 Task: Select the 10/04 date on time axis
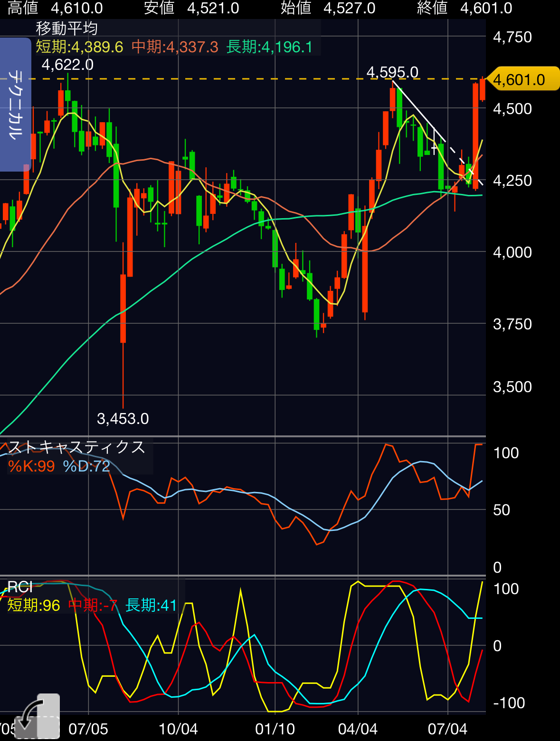pos(178,729)
